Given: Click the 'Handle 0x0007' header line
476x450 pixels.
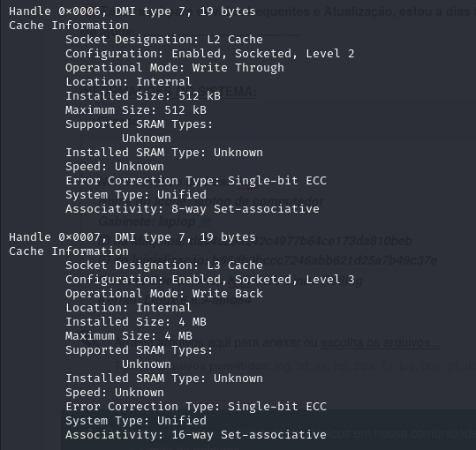Looking at the screenshot, I should (132, 237).
